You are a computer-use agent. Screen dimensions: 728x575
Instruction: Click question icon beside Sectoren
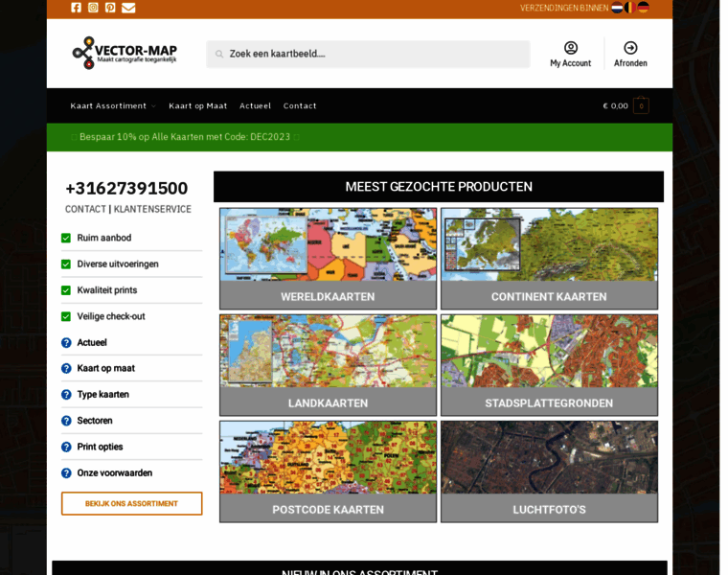[66, 421]
